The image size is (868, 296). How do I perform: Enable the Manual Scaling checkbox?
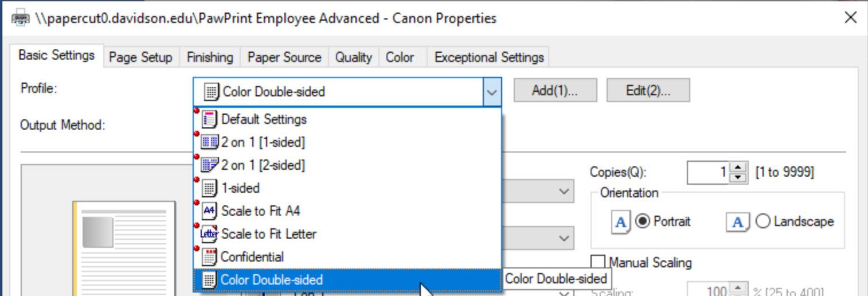point(598,263)
